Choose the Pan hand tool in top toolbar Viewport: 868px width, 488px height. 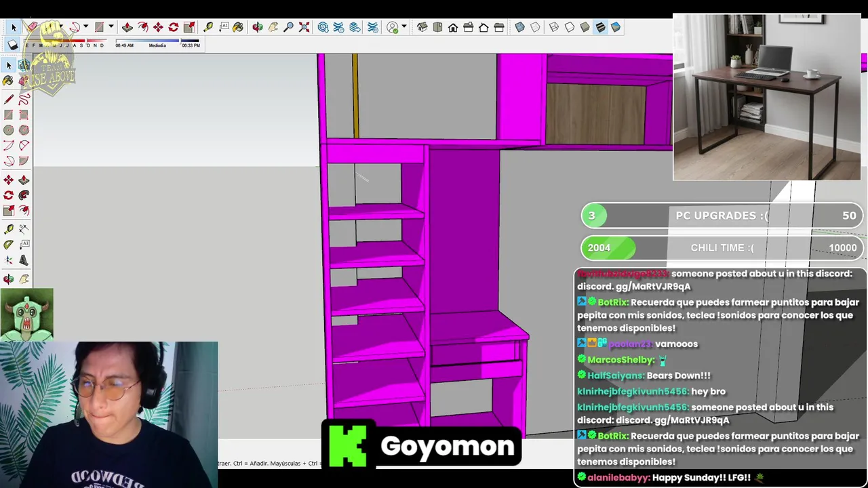pyautogui.click(x=273, y=27)
